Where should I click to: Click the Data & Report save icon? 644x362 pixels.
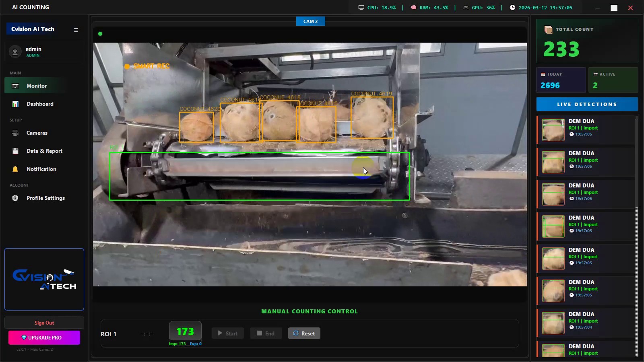point(15,151)
